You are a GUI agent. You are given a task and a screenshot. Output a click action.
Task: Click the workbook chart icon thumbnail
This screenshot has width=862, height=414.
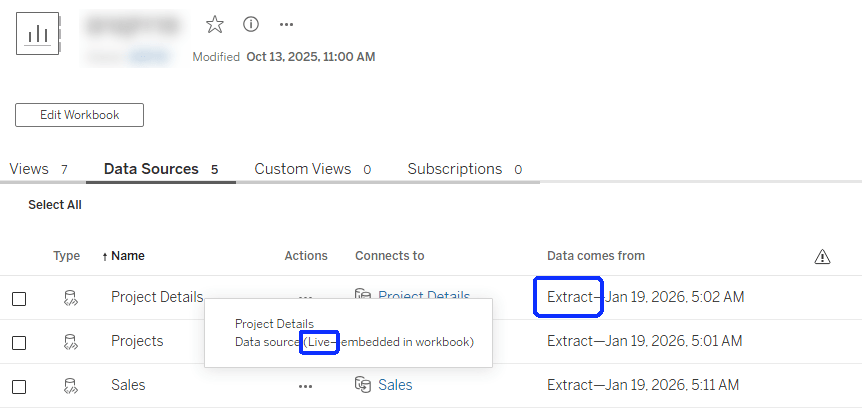click(38, 35)
